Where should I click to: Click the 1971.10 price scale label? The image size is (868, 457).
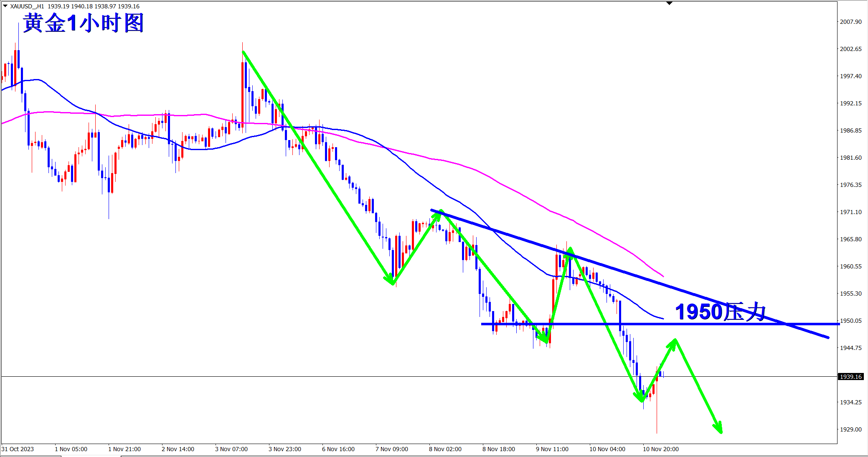pyautogui.click(x=850, y=212)
